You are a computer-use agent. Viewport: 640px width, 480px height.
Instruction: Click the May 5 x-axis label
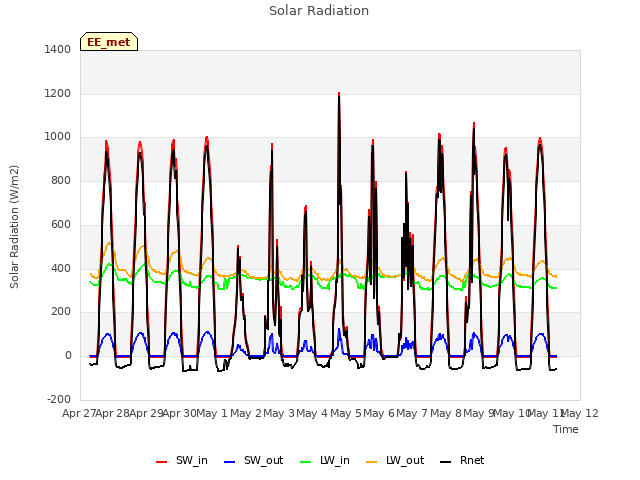coord(346,413)
